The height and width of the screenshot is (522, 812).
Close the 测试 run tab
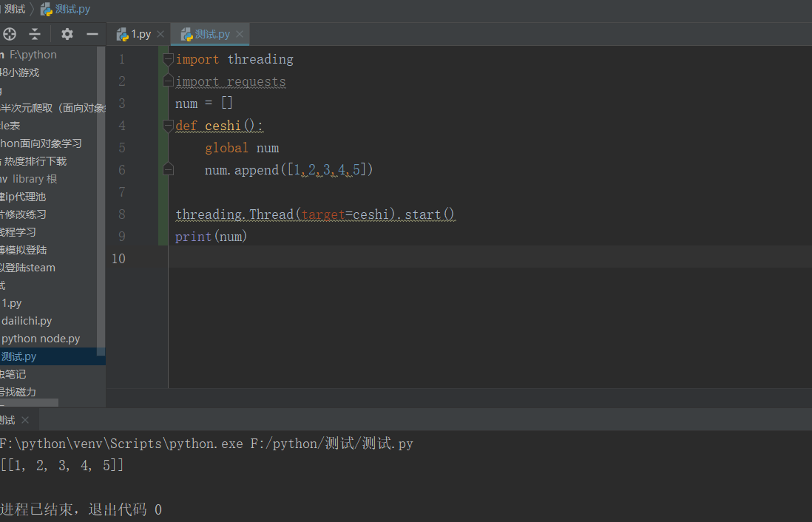[x=25, y=420]
